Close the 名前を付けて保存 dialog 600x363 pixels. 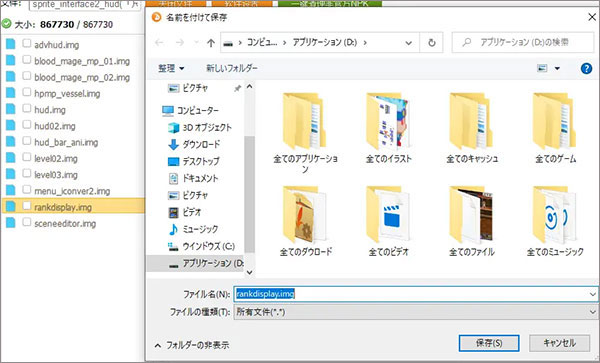pos(592,17)
